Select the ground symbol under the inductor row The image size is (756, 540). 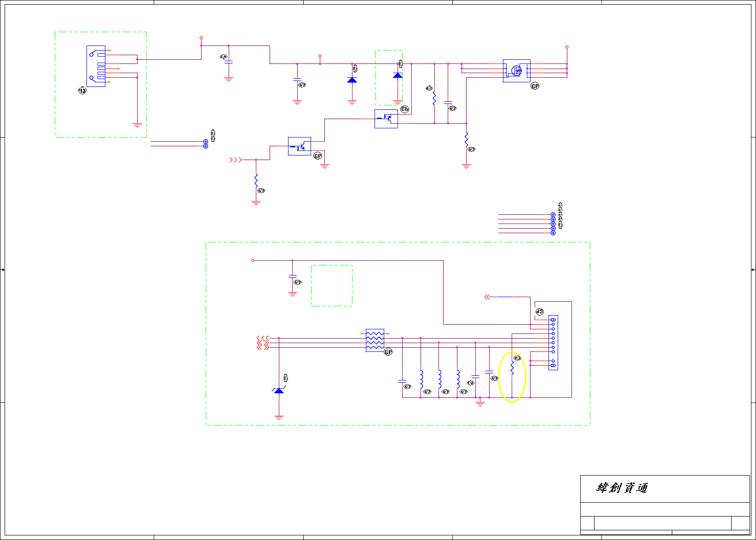coord(480,403)
